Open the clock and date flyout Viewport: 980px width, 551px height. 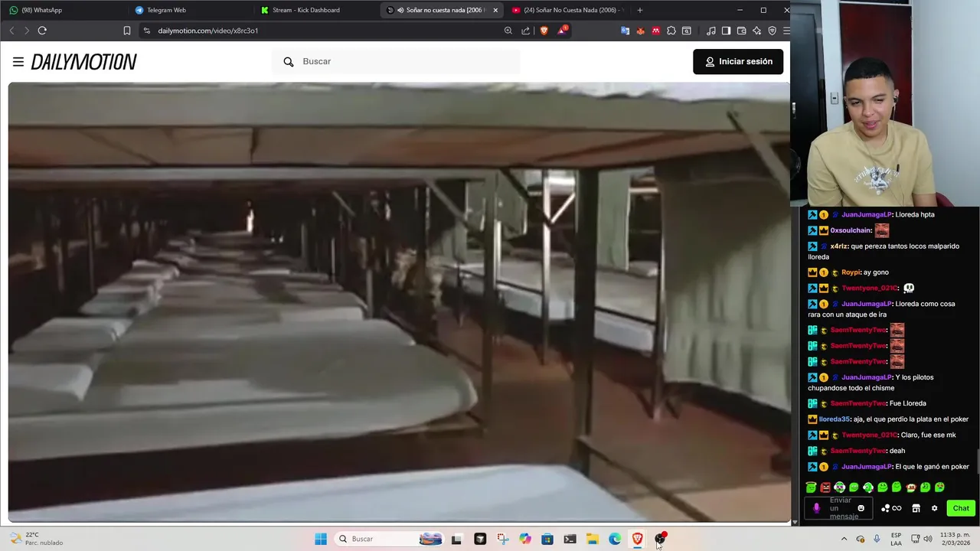(x=955, y=539)
